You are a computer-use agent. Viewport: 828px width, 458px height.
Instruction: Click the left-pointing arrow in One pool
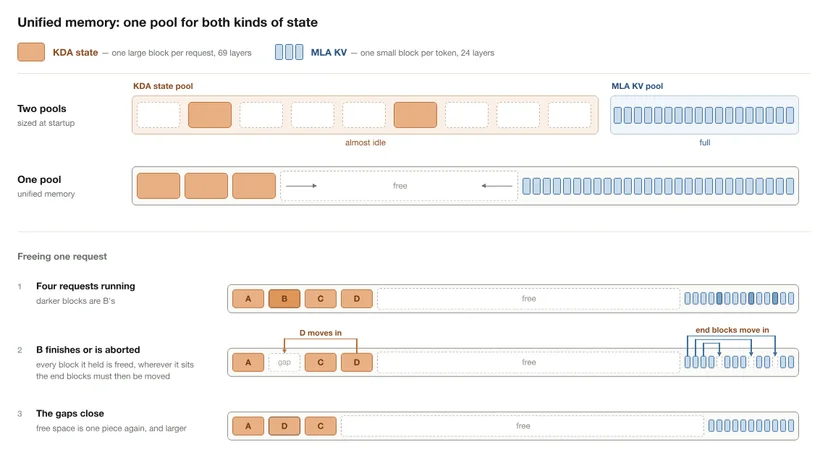(497, 186)
